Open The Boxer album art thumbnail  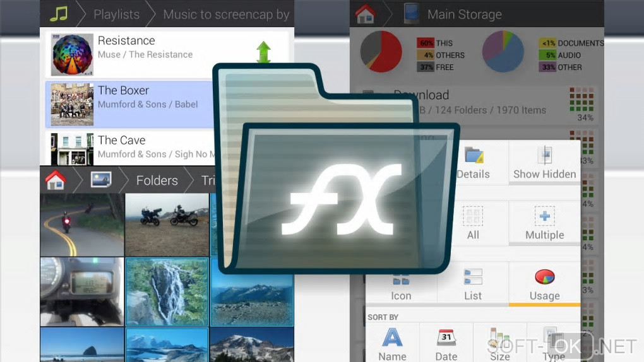[72, 104]
